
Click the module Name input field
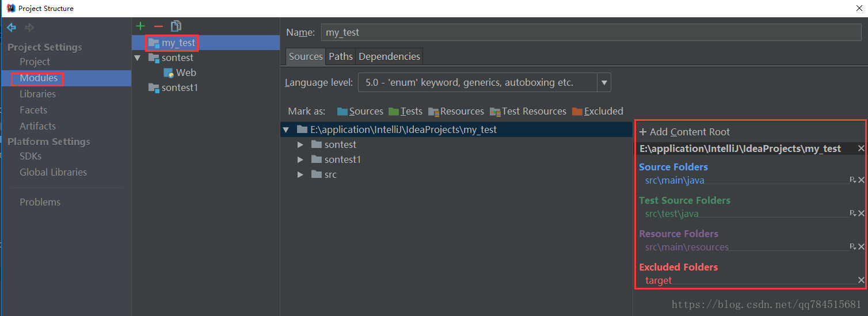click(x=591, y=32)
